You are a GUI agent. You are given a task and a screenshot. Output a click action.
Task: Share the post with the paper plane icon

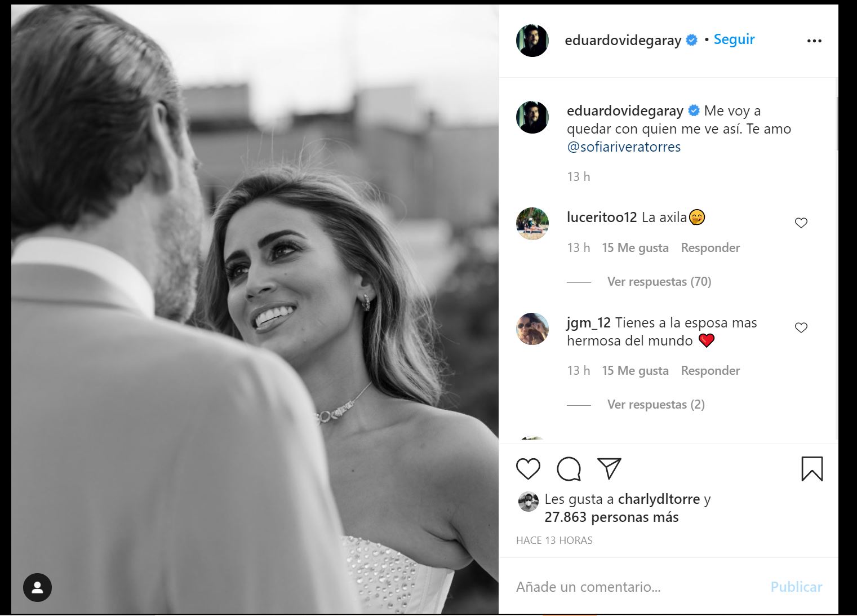(609, 468)
